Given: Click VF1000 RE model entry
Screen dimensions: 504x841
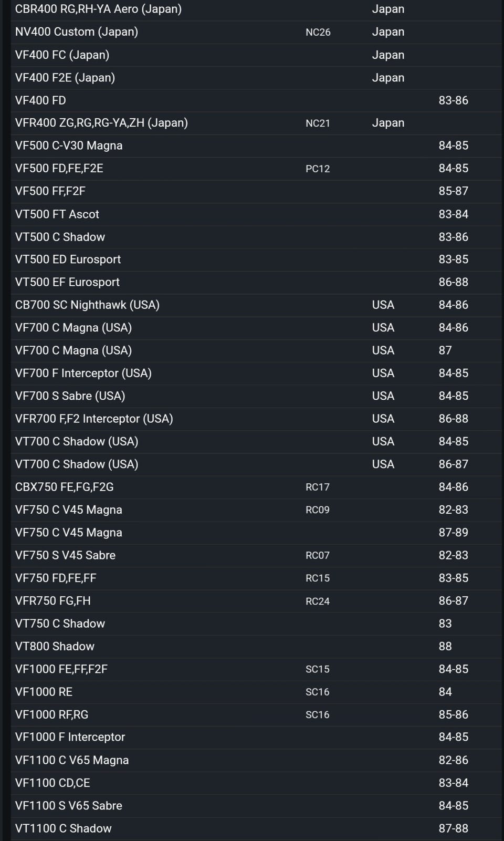Looking at the screenshot, I should [x=44, y=692].
